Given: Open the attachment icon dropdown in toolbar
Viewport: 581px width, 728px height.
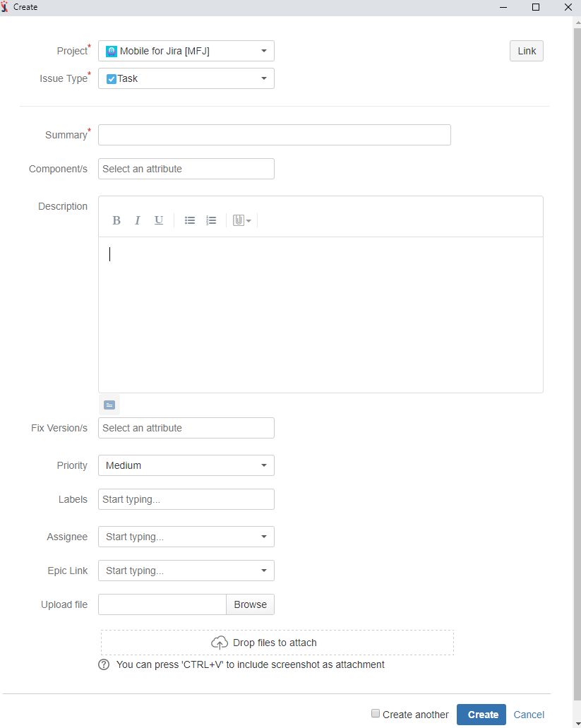Looking at the screenshot, I should coord(241,220).
